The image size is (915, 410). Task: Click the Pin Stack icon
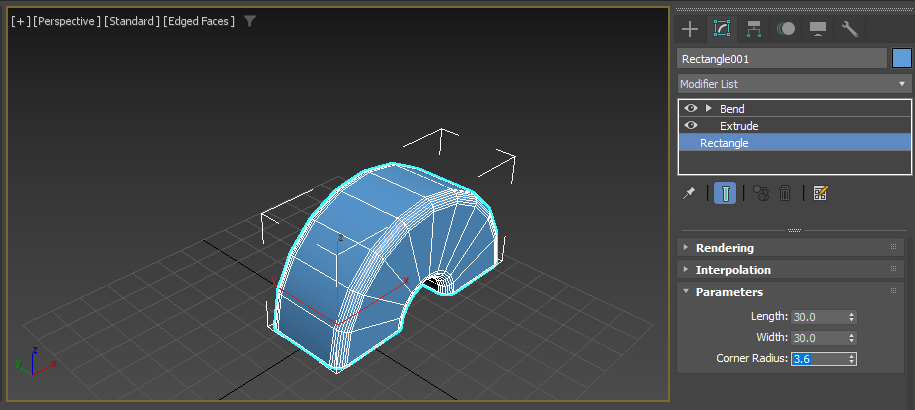tap(689, 193)
